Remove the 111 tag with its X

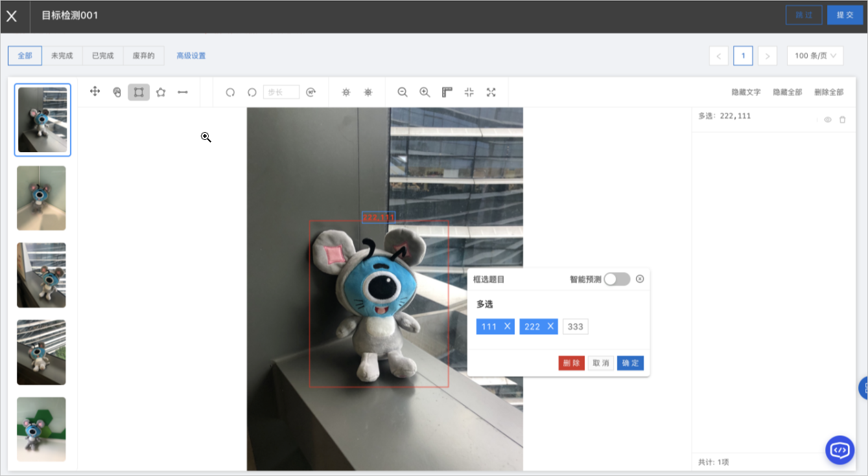pos(508,326)
